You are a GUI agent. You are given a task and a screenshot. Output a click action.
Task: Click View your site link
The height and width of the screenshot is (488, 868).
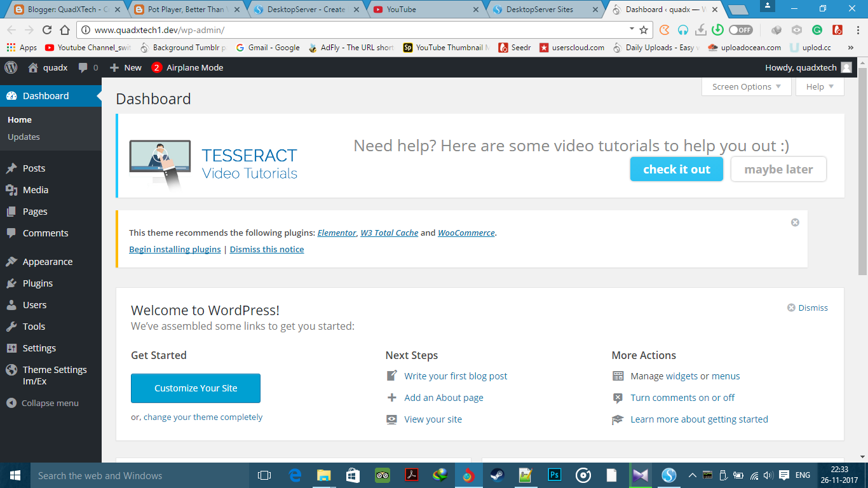point(433,419)
